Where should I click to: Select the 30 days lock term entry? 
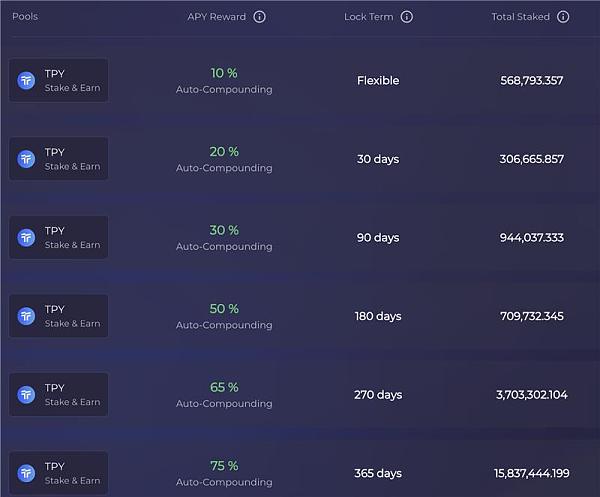point(378,159)
